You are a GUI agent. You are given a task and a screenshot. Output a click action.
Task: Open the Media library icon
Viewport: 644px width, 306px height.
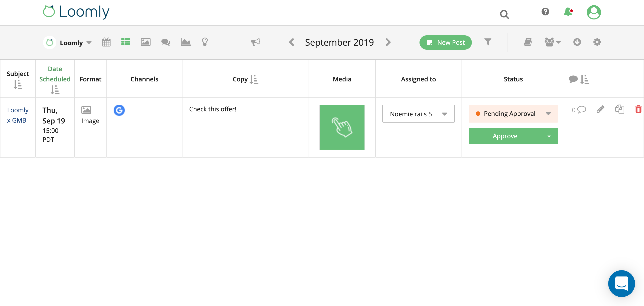point(146,42)
